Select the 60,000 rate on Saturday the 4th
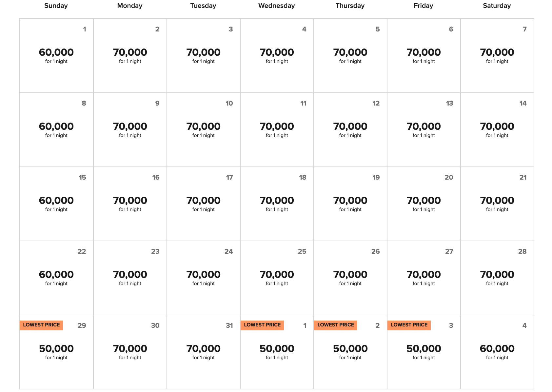552x392 pixels. pos(497,348)
